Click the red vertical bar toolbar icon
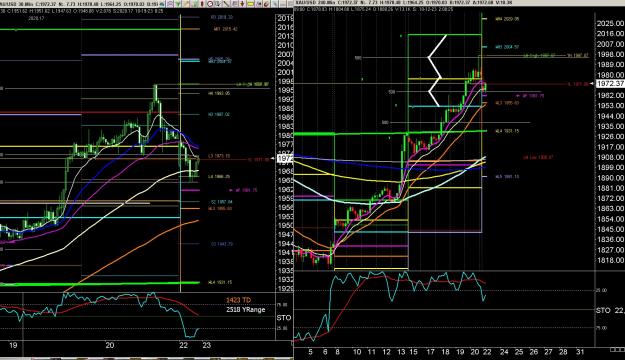Screen dimensions: 625x360 tap(202, 4)
